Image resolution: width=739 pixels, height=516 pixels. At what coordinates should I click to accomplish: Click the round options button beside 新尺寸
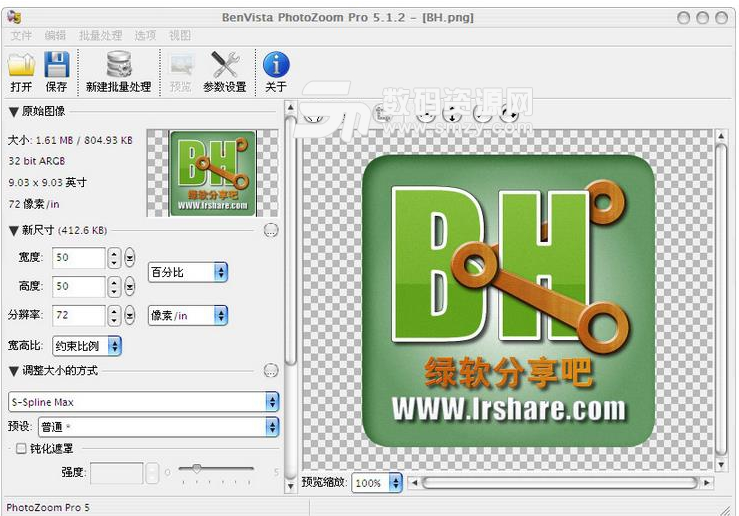tap(271, 230)
